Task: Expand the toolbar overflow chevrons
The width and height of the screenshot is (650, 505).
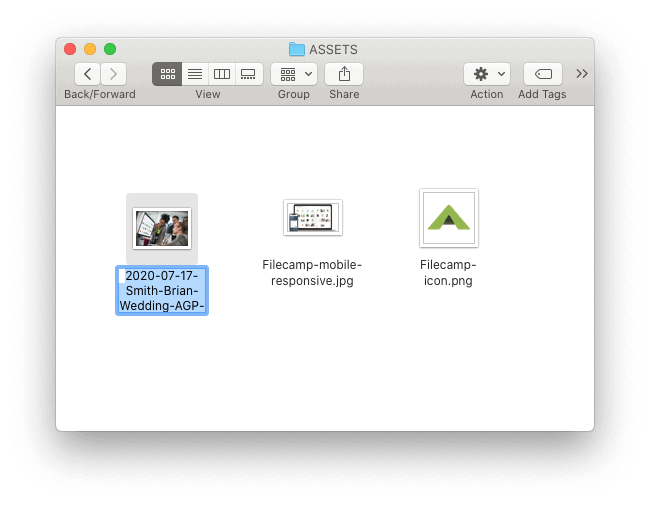Action: pyautogui.click(x=582, y=74)
